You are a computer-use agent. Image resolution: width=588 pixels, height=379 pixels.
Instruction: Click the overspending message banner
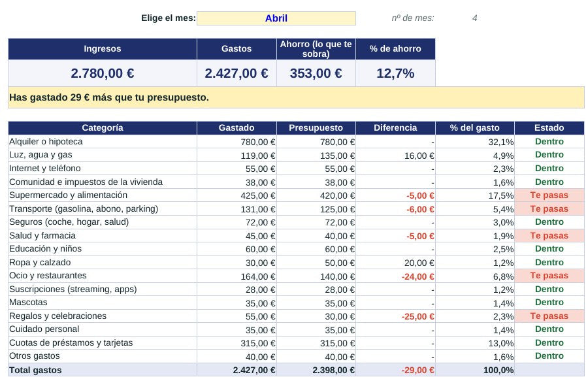[296, 97]
